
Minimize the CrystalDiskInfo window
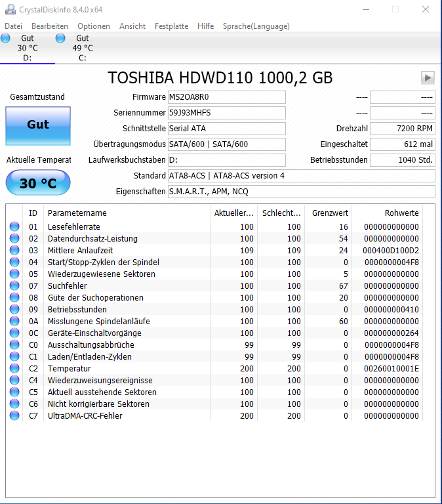[x=366, y=9]
